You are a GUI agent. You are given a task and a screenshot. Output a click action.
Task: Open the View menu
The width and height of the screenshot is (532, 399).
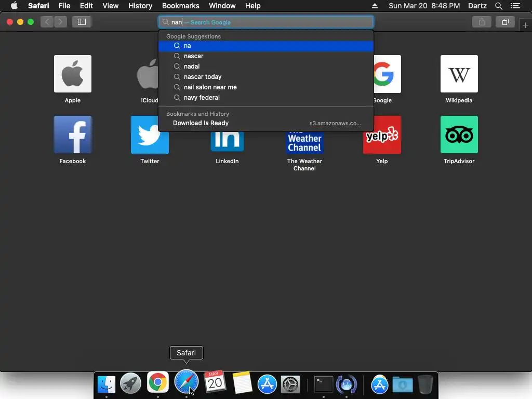[111, 6]
